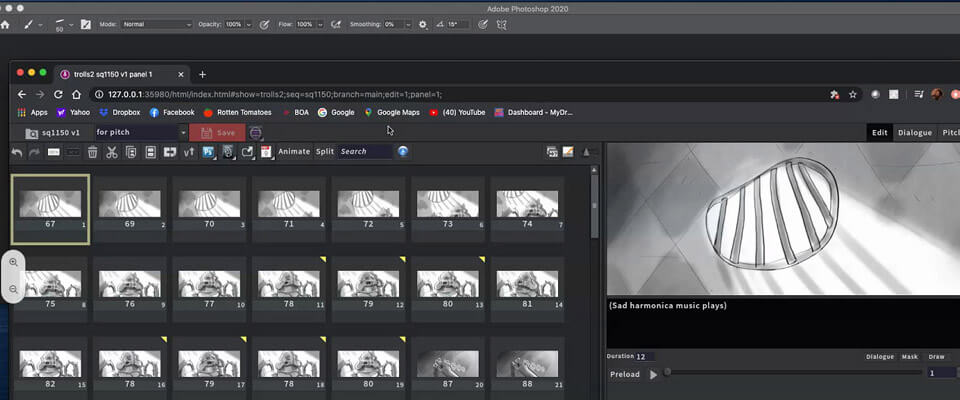Click Photoshop symmetry butterfly icon
The image size is (960, 400).
pyautogui.click(x=501, y=25)
